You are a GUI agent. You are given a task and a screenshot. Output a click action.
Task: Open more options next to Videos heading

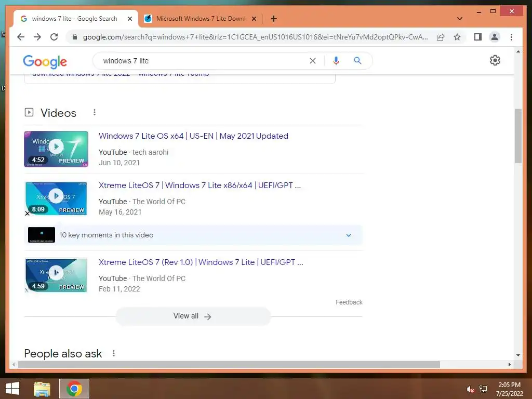(95, 112)
